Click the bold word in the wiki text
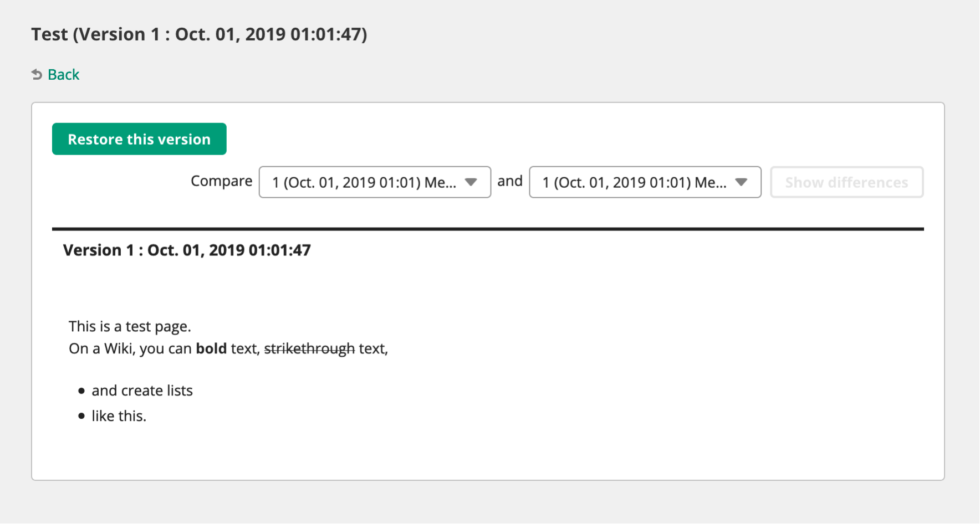 [211, 348]
